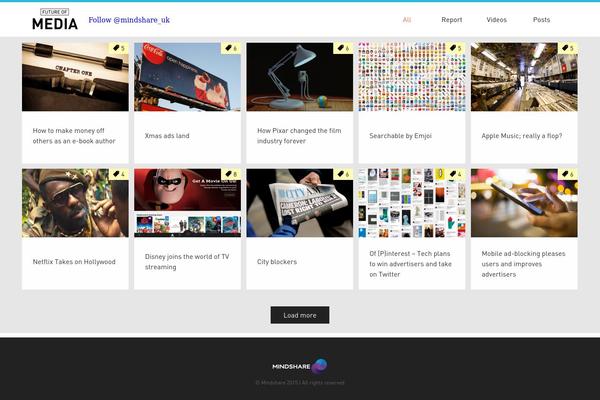This screenshot has height=400, width=600.
Task: Switch to the Videos tab
Action: 496,20
